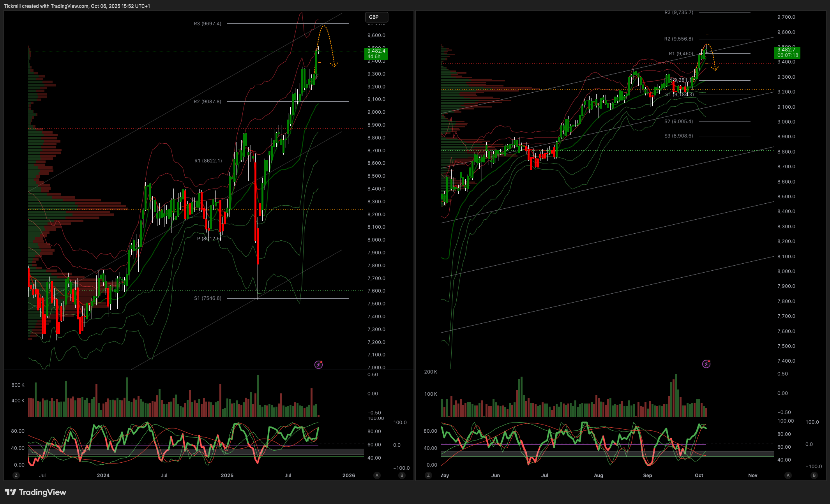The width and height of the screenshot is (830, 504).
Task: Toggle auto scale A on right chart
Action: (x=788, y=475)
